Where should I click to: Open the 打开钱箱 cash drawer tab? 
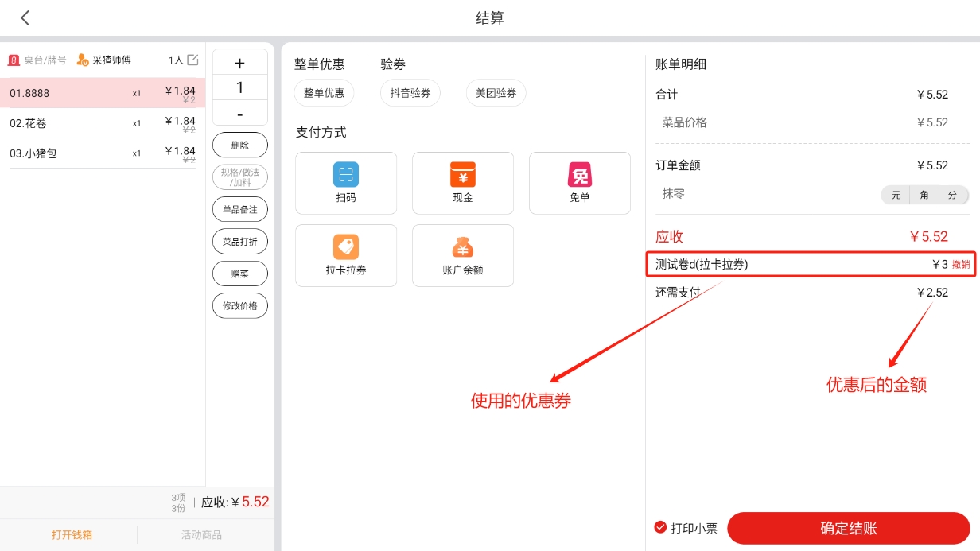[72, 535]
